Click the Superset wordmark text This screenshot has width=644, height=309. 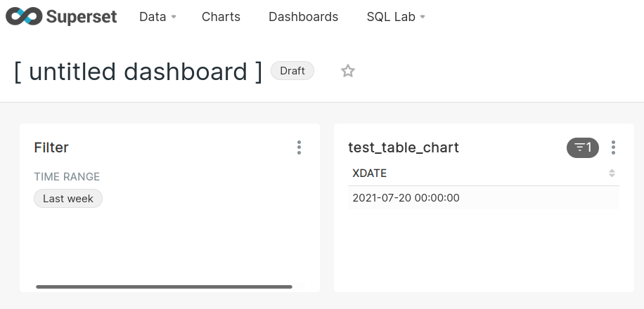click(x=82, y=17)
